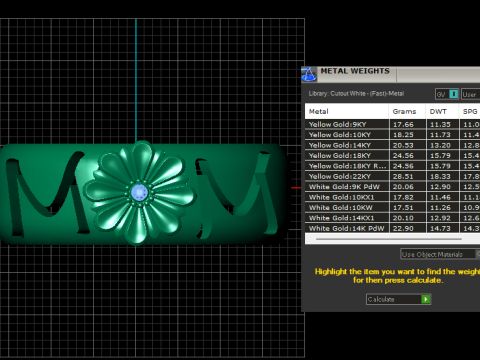Select the Yellow Gold:18KY R... row

(392, 166)
